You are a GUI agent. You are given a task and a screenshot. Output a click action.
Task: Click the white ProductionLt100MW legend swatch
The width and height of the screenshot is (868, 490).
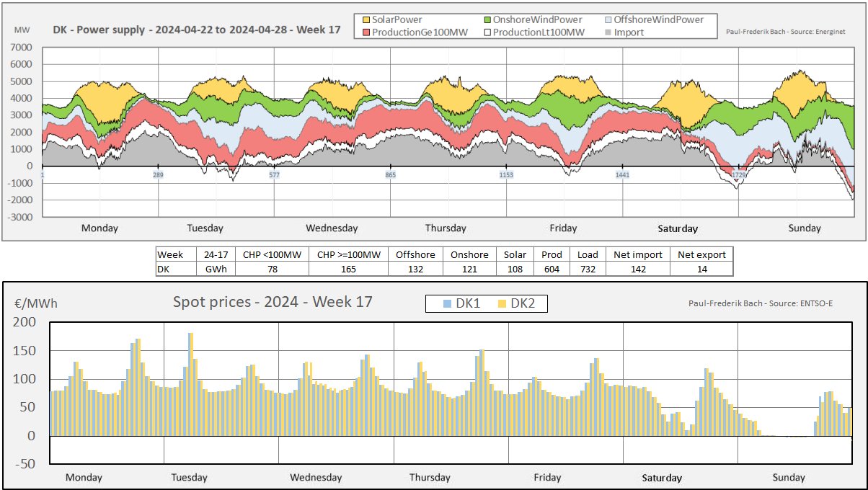coord(488,32)
